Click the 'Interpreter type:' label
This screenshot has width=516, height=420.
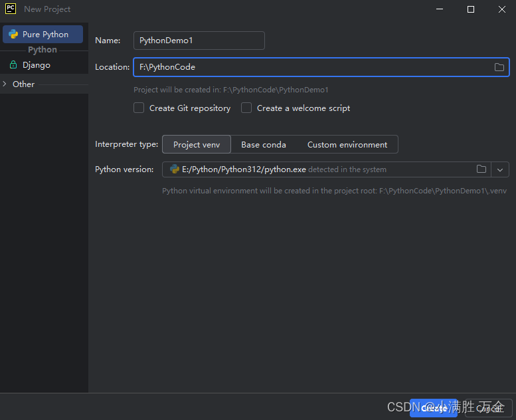[x=126, y=144]
